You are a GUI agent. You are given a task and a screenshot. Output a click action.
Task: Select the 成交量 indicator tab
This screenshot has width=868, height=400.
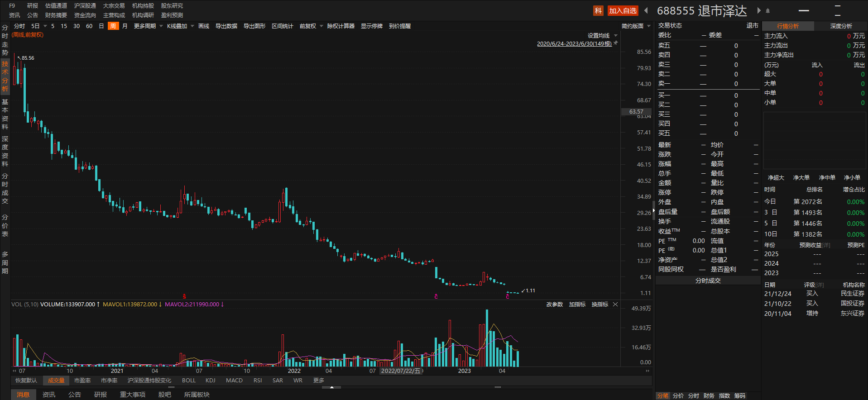coord(57,381)
